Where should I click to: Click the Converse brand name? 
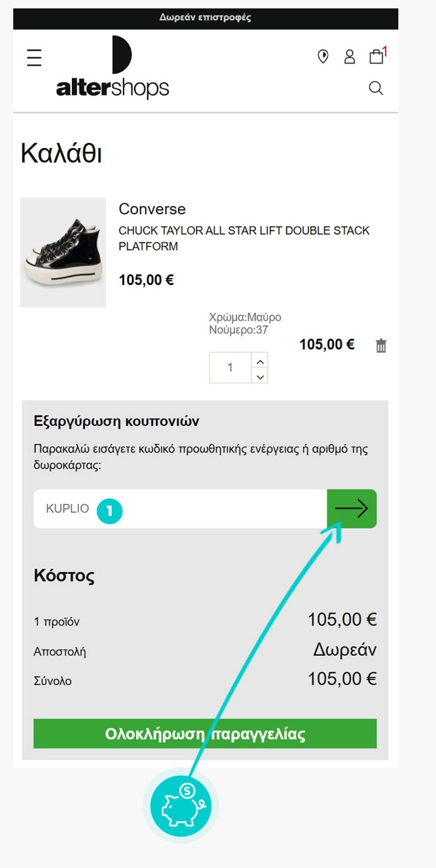pos(152,209)
